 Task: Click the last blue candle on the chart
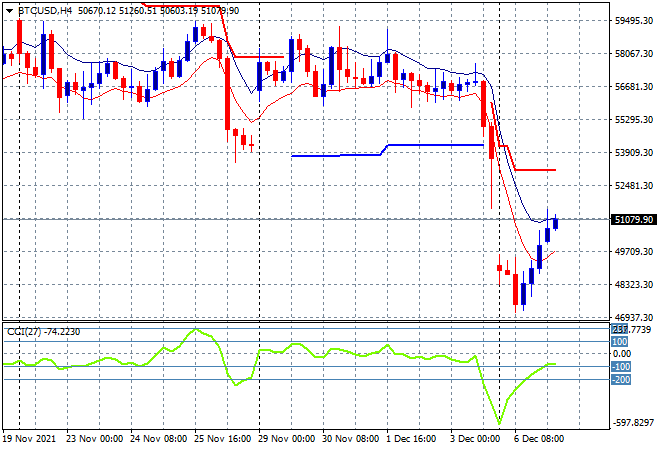point(556,223)
